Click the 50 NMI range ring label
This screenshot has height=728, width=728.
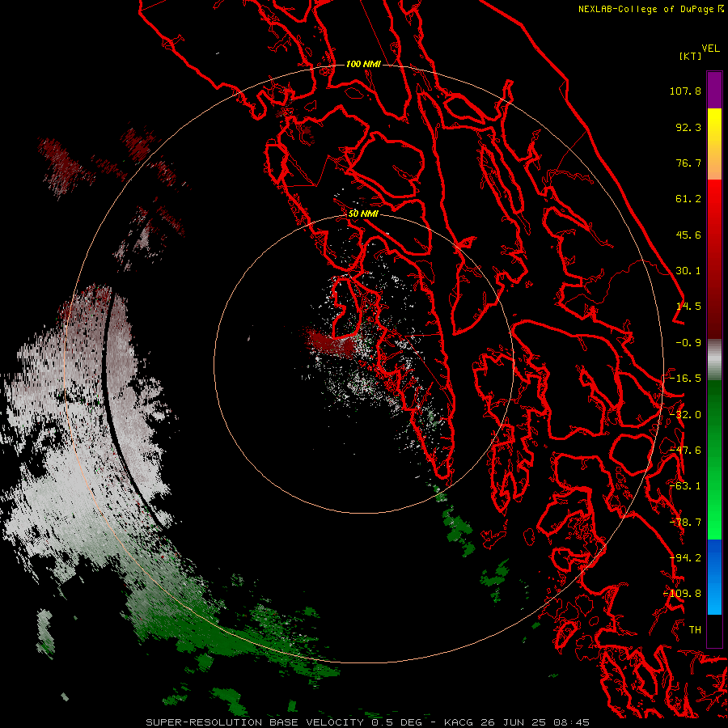(x=363, y=214)
